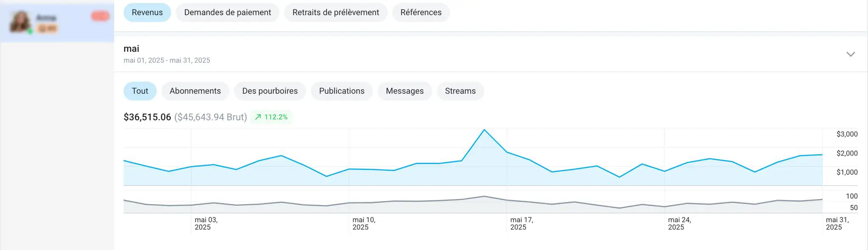Open the Revenus tab
The image size is (868, 250).
pos(147,12)
